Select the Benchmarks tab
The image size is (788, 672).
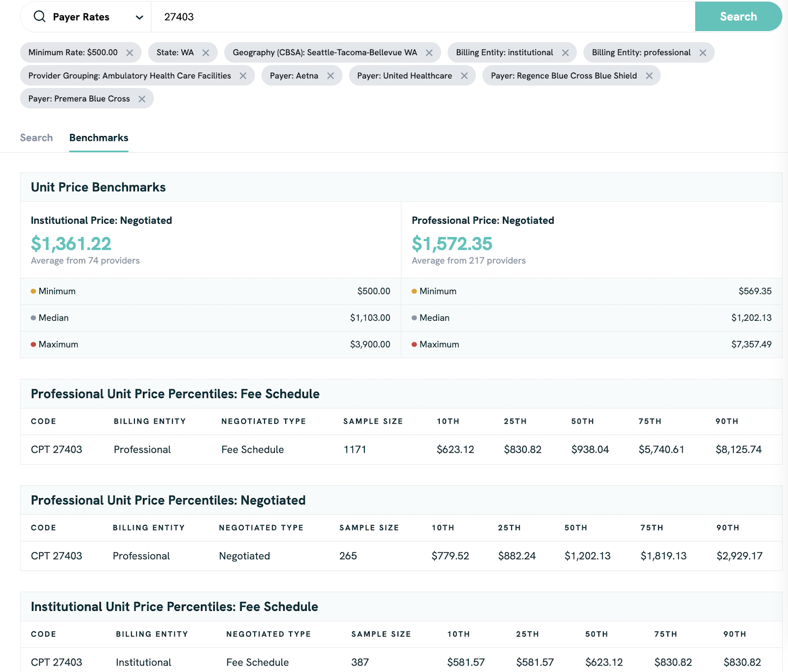pyautogui.click(x=98, y=138)
